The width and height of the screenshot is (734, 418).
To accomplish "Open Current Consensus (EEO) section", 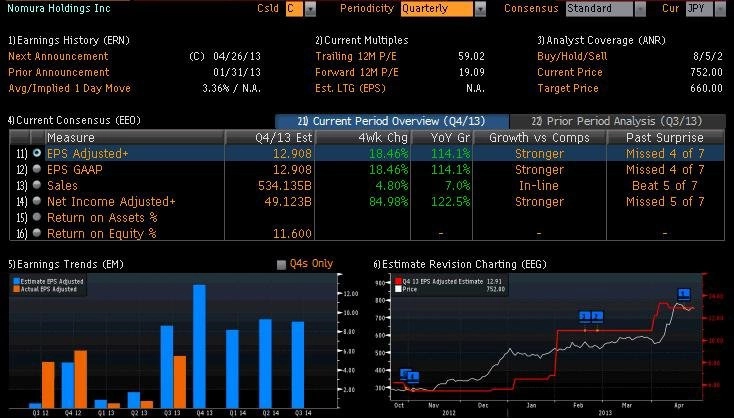I will (74, 120).
